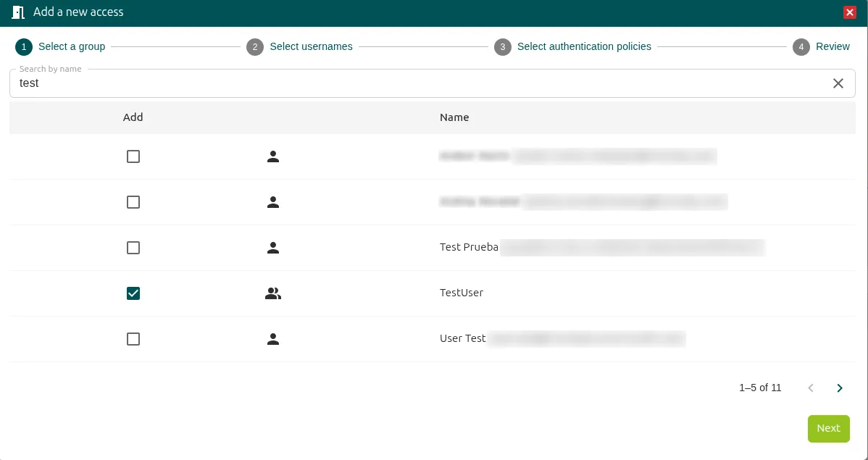Open step 1 Select a group
The width and height of the screenshot is (868, 460).
coord(60,47)
